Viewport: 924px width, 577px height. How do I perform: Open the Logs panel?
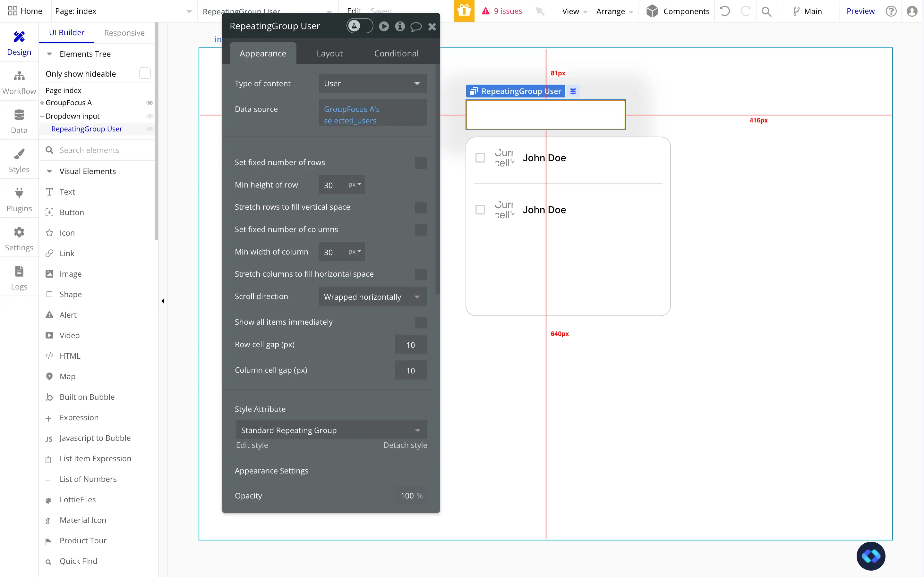pyautogui.click(x=19, y=277)
